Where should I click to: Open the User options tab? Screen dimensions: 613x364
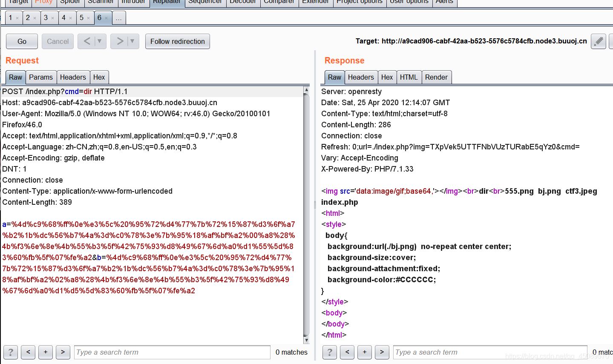pyautogui.click(x=409, y=2)
